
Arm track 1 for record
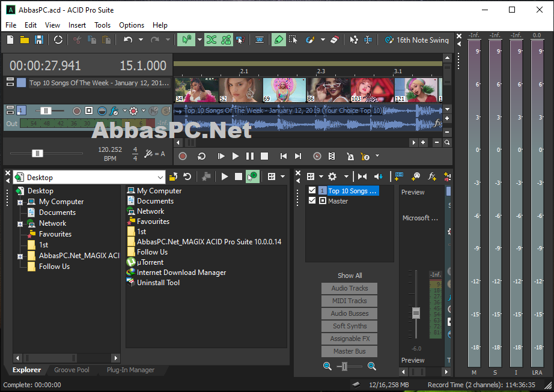[77, 111]
